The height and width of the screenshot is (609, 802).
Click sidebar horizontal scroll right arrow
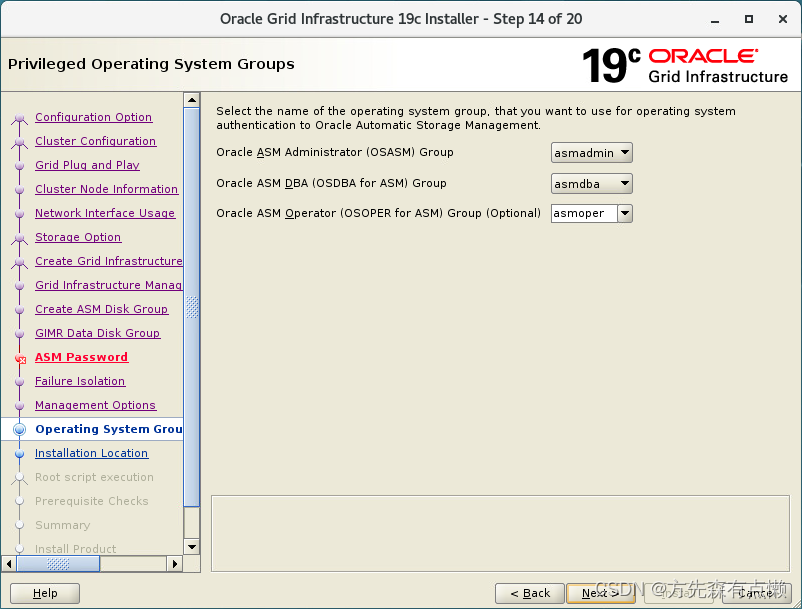175,564
